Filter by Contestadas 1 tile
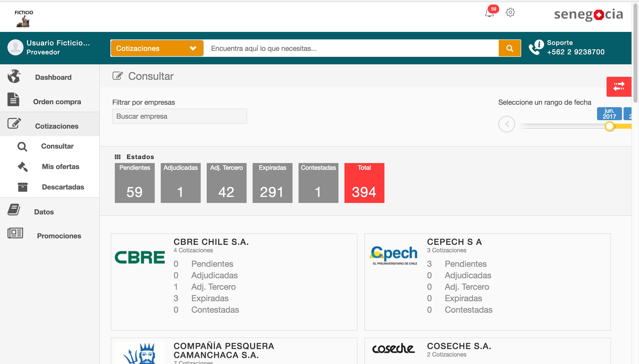 (318, 183)
